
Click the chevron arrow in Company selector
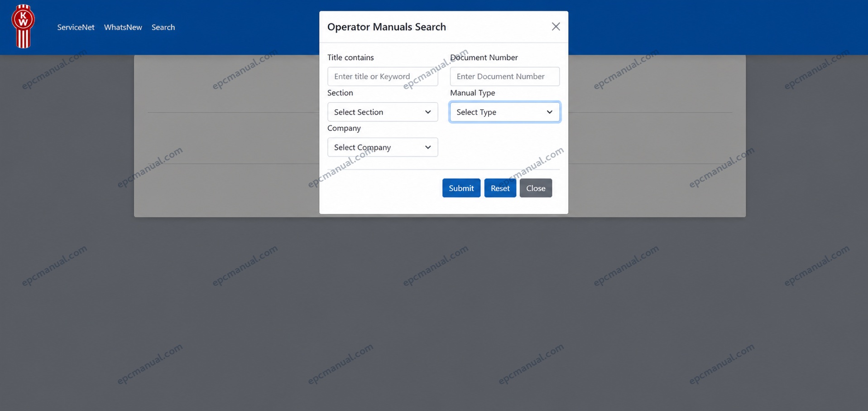tap(428, 147)
